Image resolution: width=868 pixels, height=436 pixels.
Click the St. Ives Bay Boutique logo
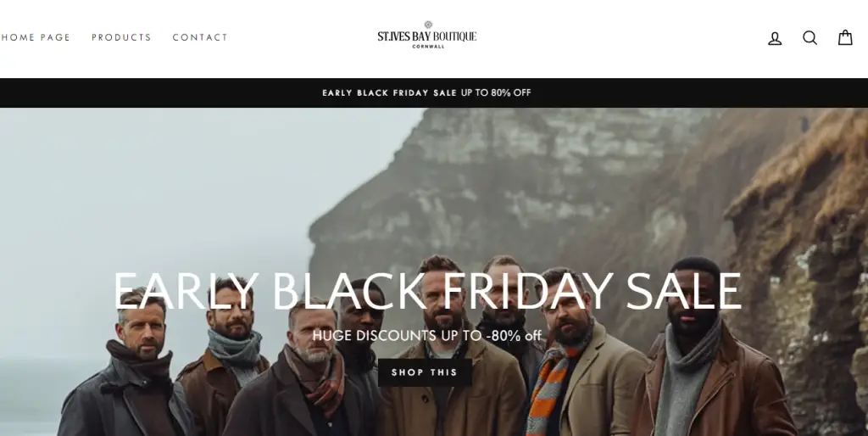pos(427,35)
